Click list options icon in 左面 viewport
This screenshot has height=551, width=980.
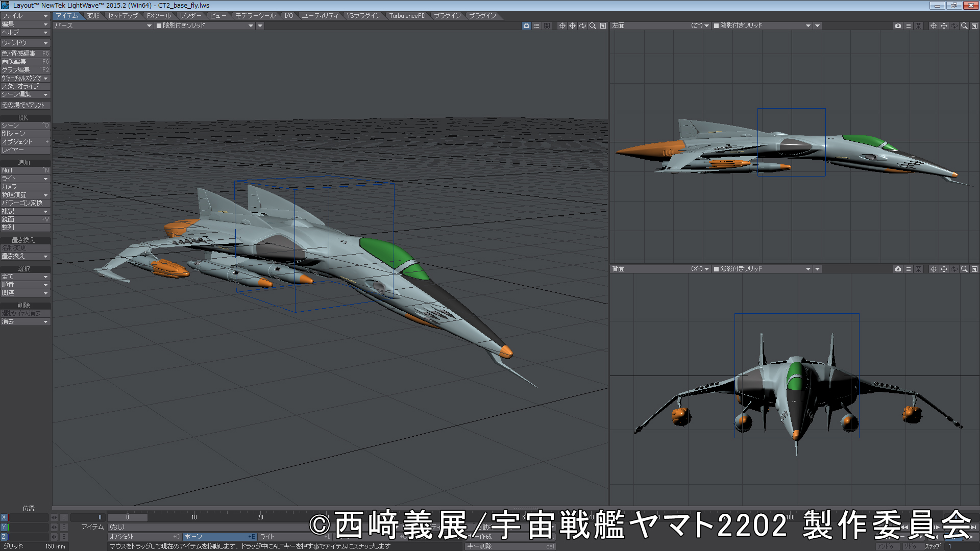point(908,26)
